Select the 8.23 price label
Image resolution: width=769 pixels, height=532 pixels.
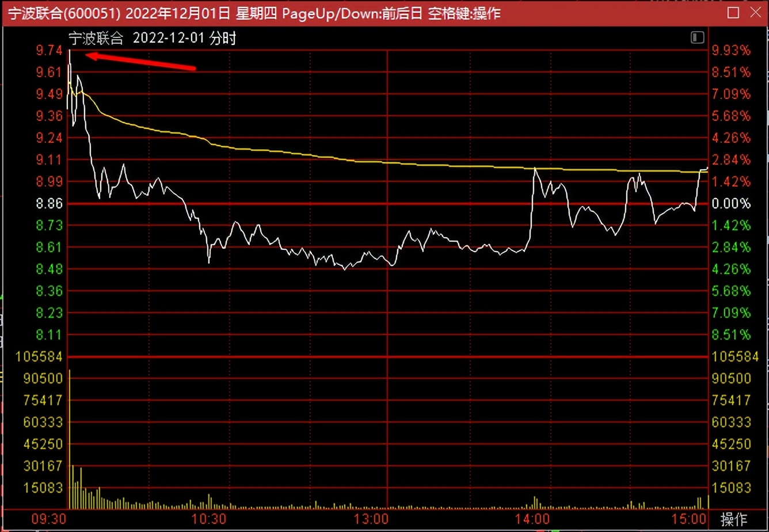[48, 313]
